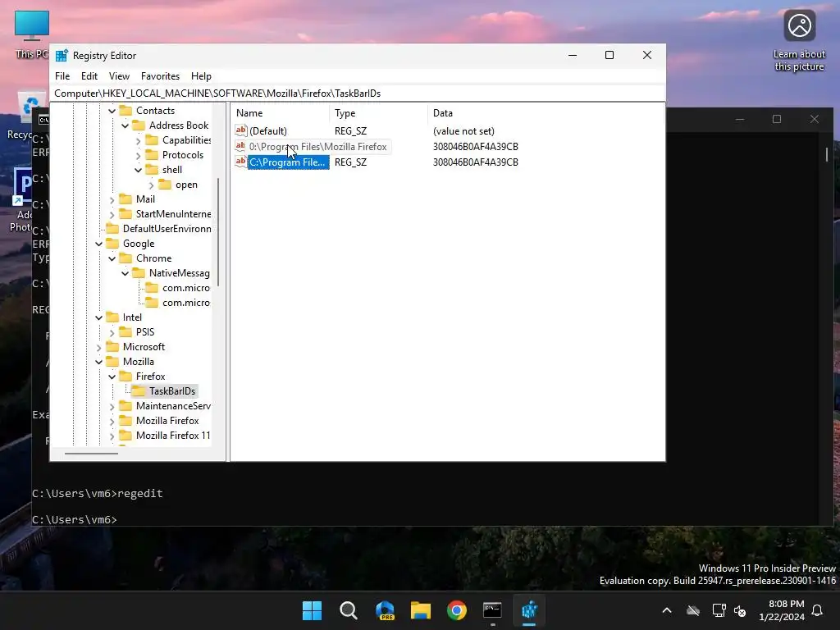Select the Intel folder icon
Viewport: 840px width, 630px height.
tap(112, 317)
